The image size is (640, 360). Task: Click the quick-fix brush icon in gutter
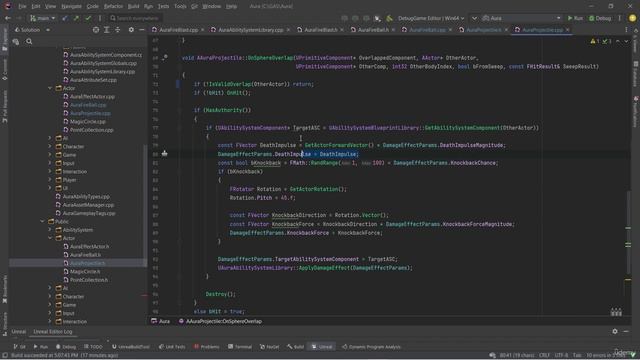click(x=164, y=153)
